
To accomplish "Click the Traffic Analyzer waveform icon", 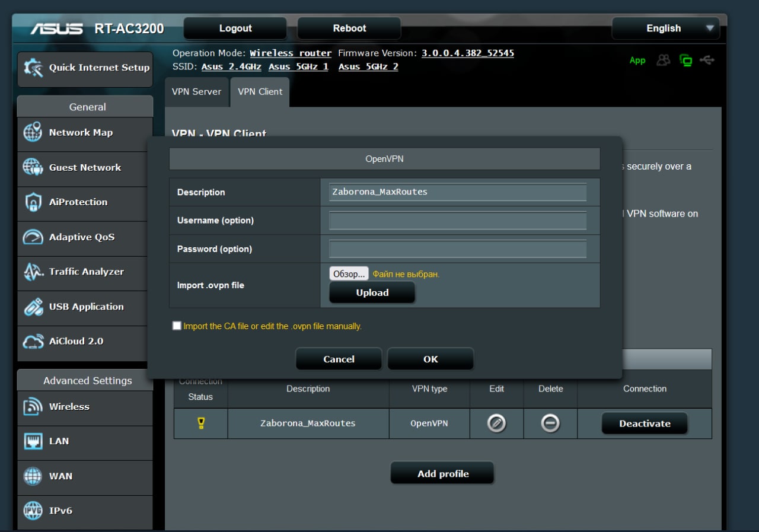I will [33, 272].
